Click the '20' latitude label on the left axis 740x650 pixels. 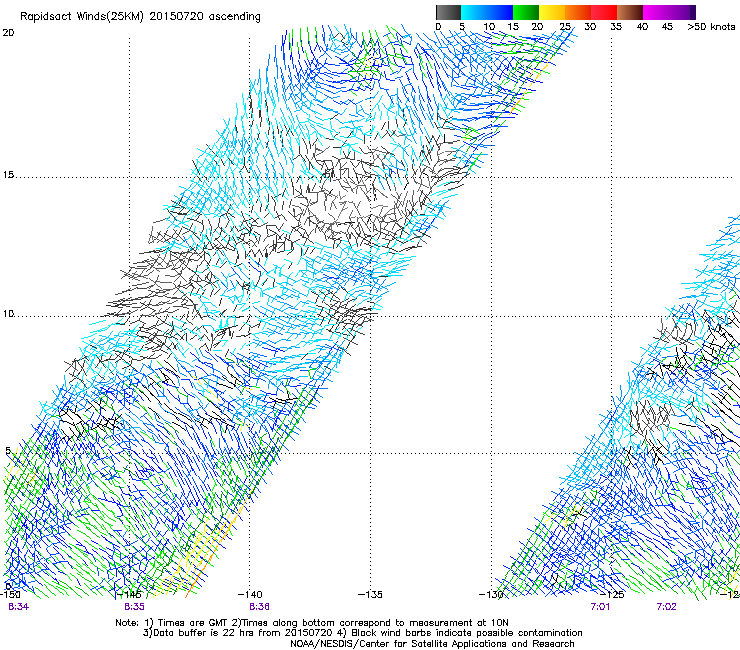(x=8, y=33)
